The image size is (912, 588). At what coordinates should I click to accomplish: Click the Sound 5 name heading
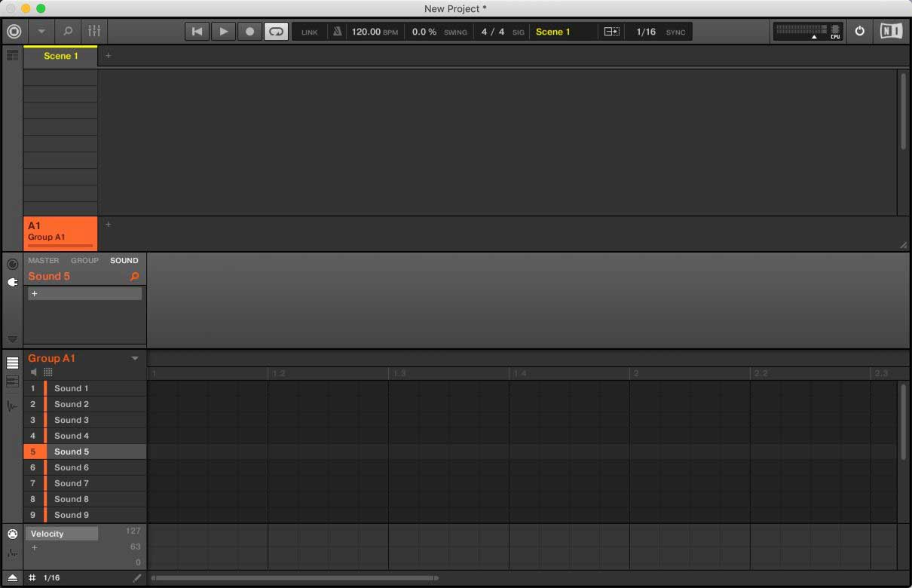tap(49, 277)
